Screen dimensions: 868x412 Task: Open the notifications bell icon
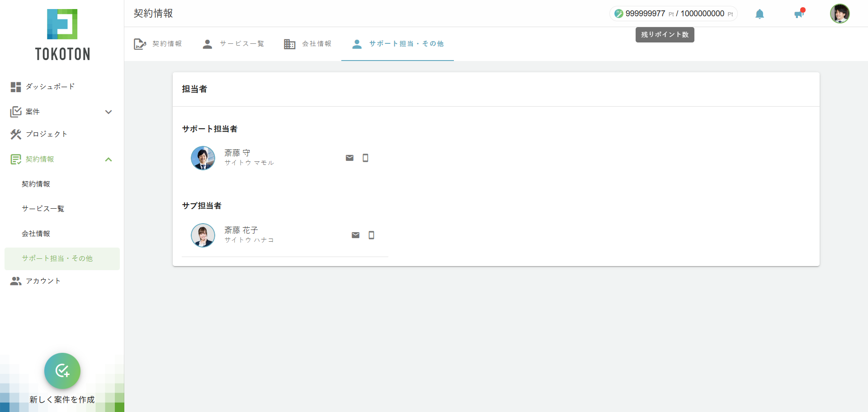759,14
